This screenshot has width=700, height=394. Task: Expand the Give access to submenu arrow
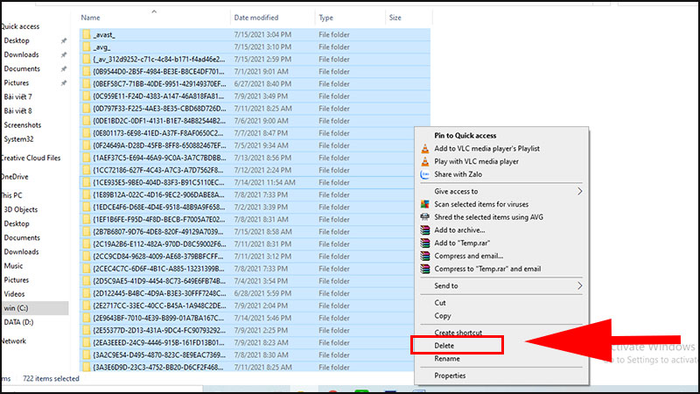(x=579, y=191)
